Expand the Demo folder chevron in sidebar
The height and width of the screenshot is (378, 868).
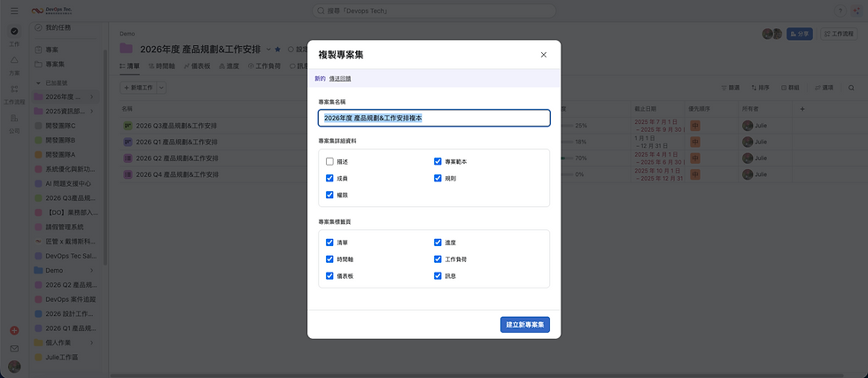pyautogui.click(x=92, y=270)
